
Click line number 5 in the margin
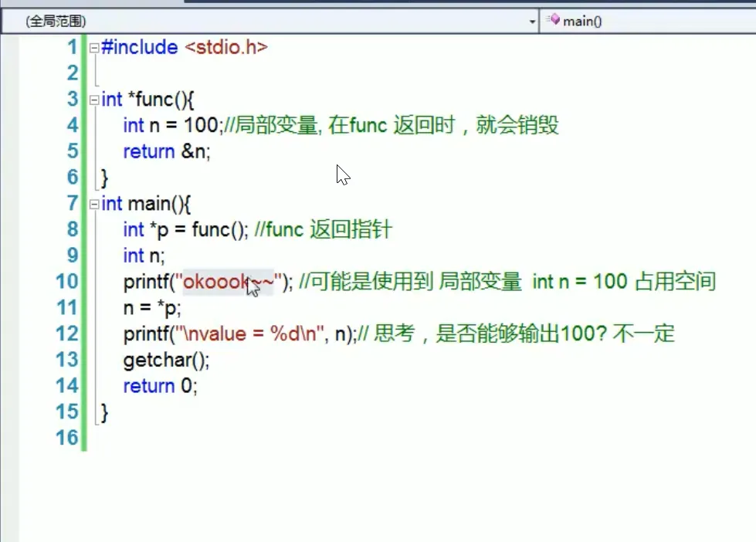pos(72,151)
